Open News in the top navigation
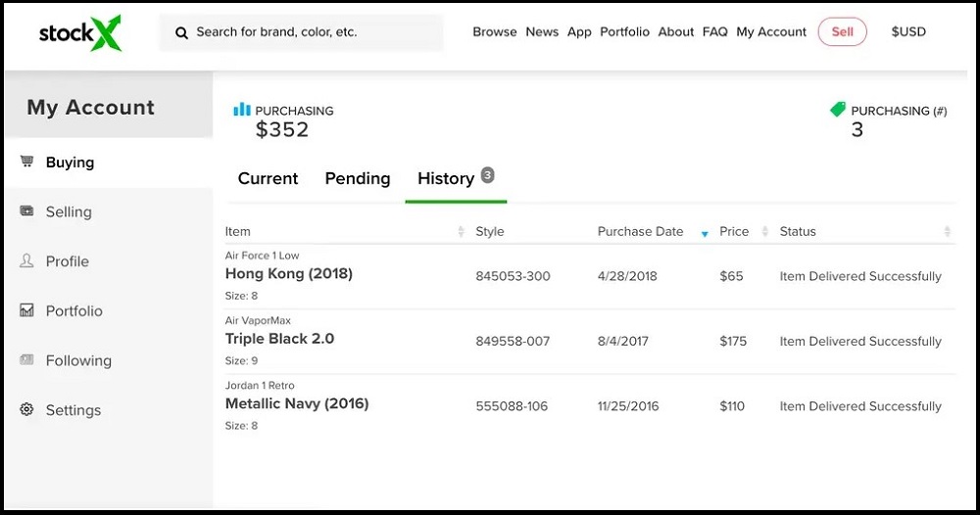This screenshot has height=515, width=980. coord(542,32)
